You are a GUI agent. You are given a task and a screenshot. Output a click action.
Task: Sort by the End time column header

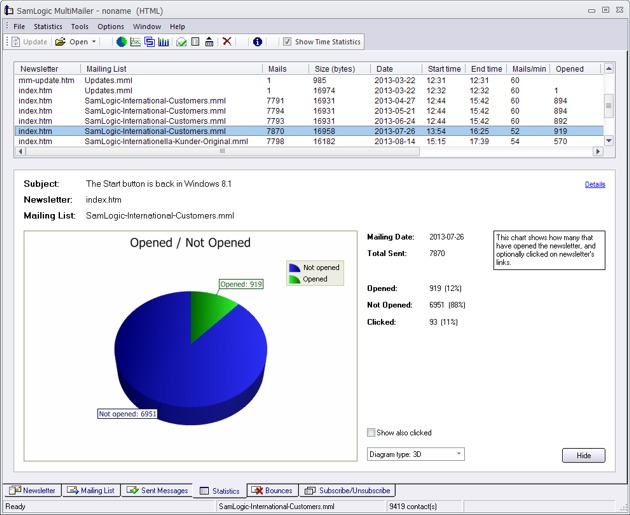tap(487, 69)
